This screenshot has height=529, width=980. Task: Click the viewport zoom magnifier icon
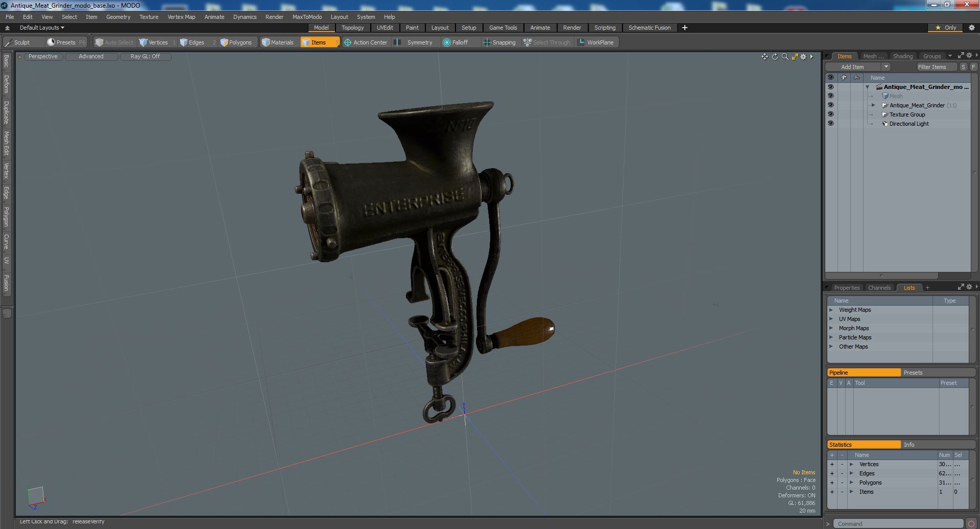(785, 57)
